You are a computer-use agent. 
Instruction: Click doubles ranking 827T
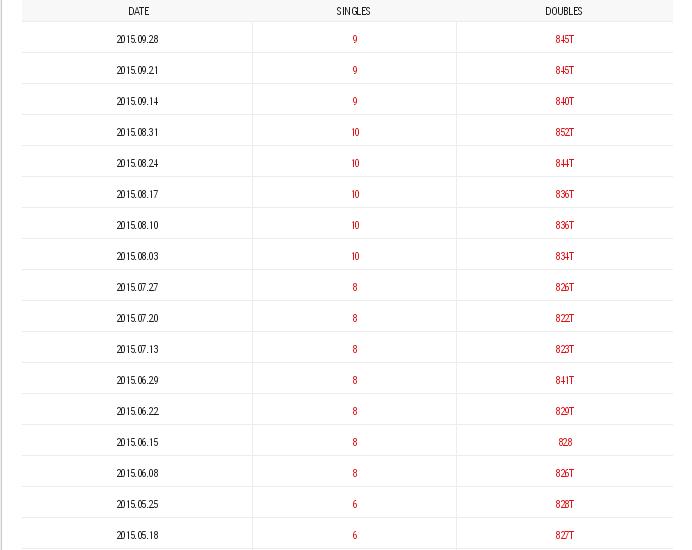[x=564, y=535]
